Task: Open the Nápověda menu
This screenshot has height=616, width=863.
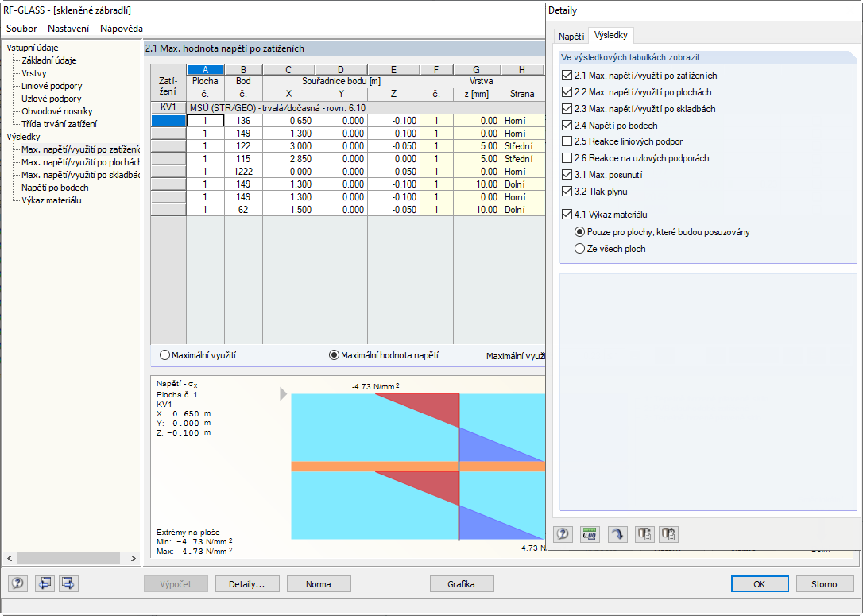Action: click(121, 28)
